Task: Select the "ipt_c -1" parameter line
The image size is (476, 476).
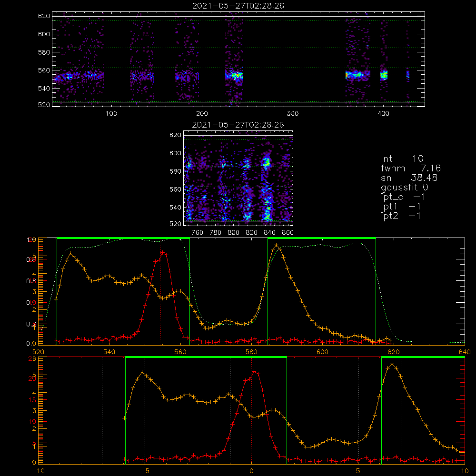Action: (x=403, y=197)
